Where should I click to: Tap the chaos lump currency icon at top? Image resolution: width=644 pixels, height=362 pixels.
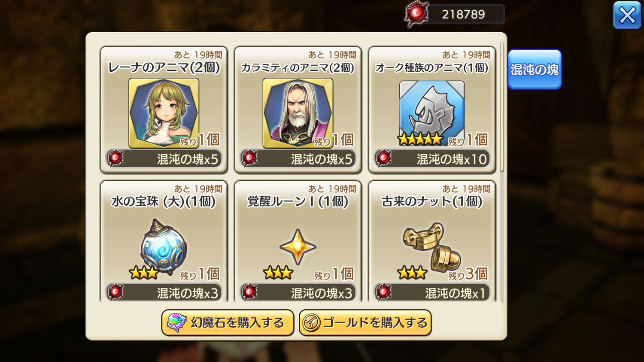coord(416,14)
